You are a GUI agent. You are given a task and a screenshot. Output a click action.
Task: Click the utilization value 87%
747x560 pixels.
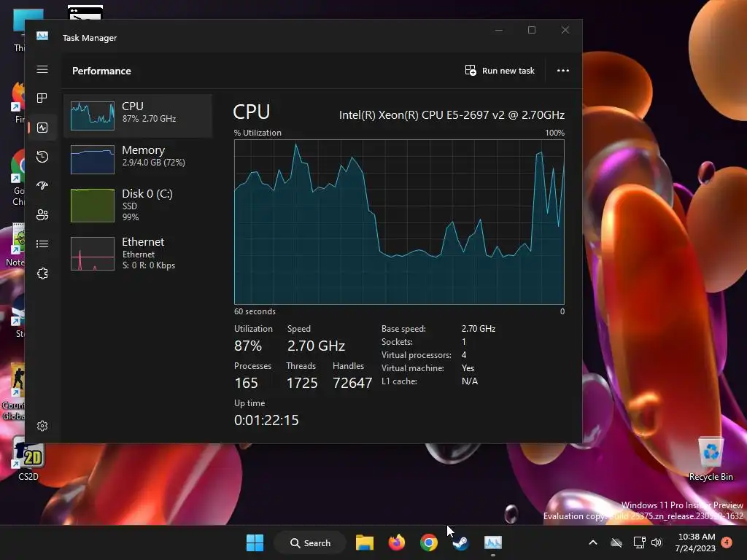coord(248,346)
